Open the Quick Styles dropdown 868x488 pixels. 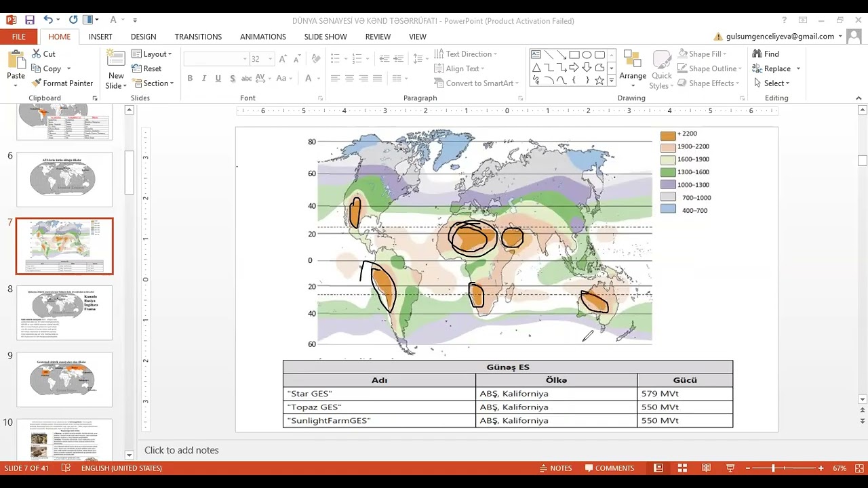[x=661, y=68]
